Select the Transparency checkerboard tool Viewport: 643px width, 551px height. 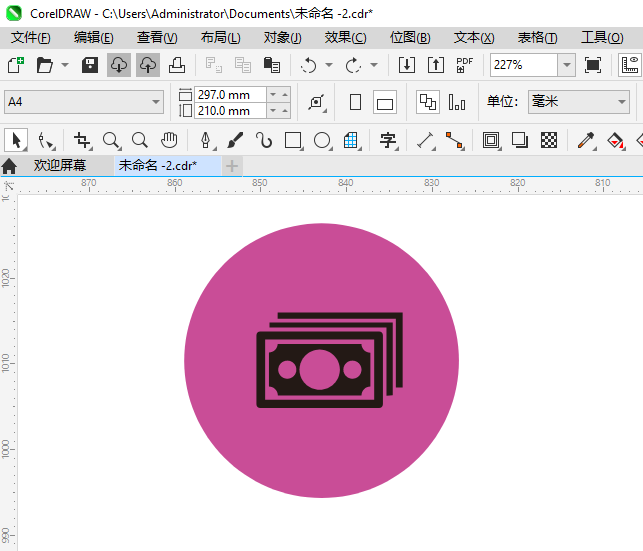pyautogui.click(x=549, y=140)
